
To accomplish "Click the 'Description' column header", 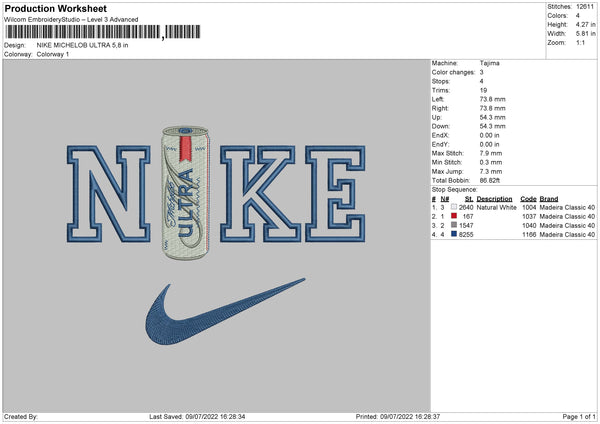I will [494, 199].
